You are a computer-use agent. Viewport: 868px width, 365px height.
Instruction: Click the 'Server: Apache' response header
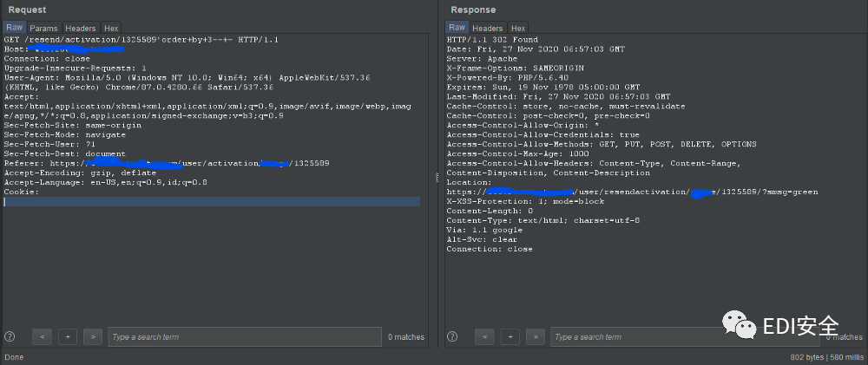pos(482,59)
